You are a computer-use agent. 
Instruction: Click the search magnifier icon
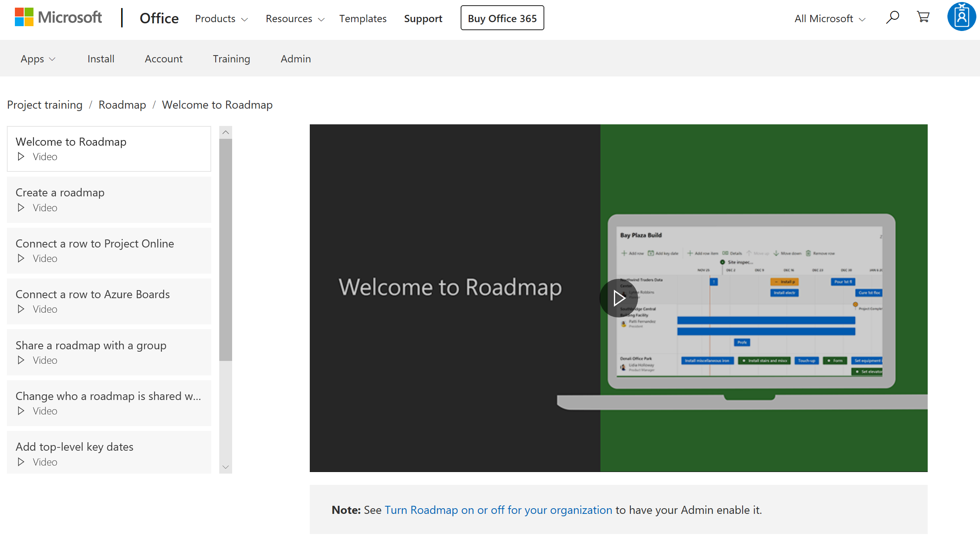[x=893, y=18]
